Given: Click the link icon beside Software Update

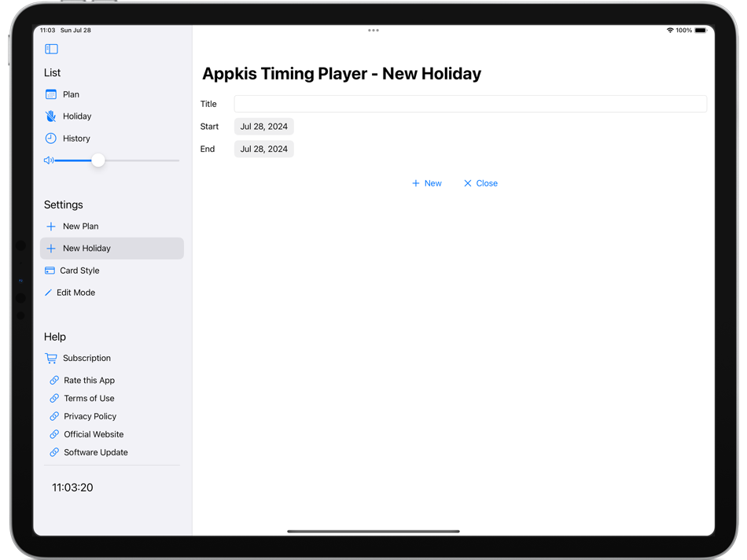Looking at the screenshot, I should click(x=55, y=452).
